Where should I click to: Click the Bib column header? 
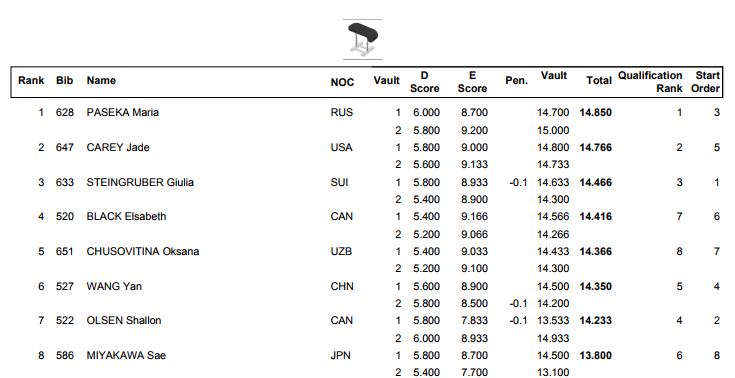[65, 80]
